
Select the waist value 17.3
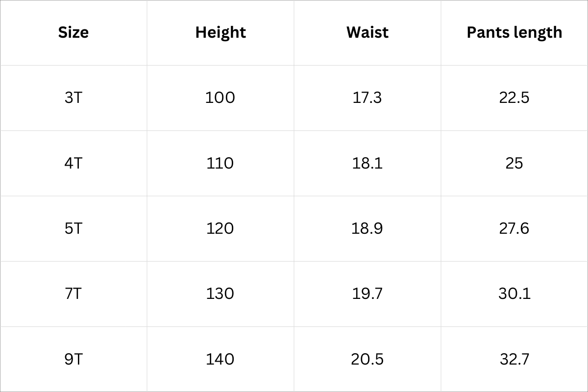[367, 98]
